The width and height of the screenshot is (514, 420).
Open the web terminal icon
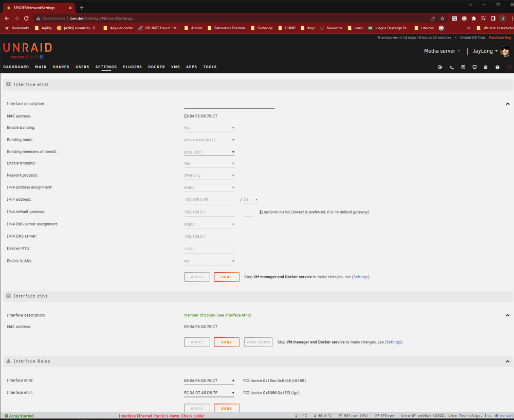pos(452,67)
